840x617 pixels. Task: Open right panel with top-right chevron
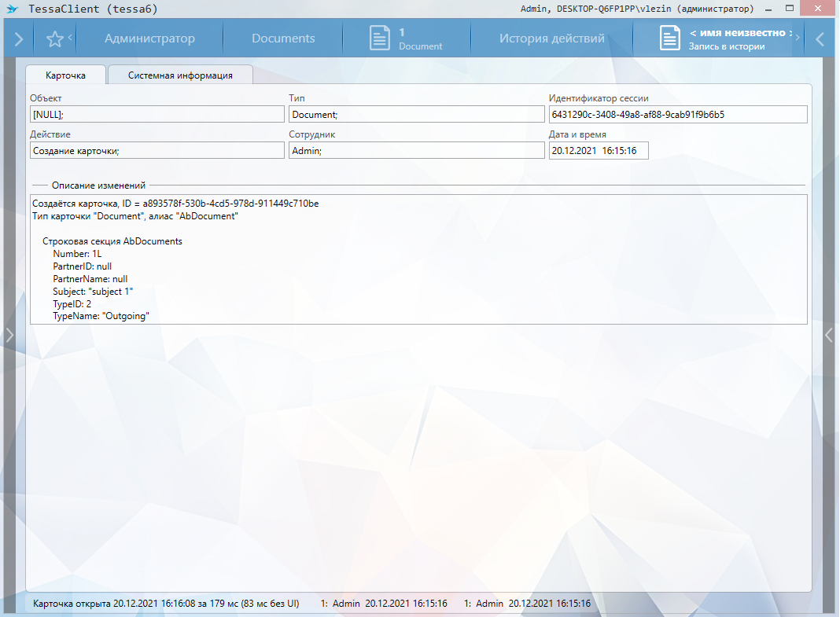(820, 39)
